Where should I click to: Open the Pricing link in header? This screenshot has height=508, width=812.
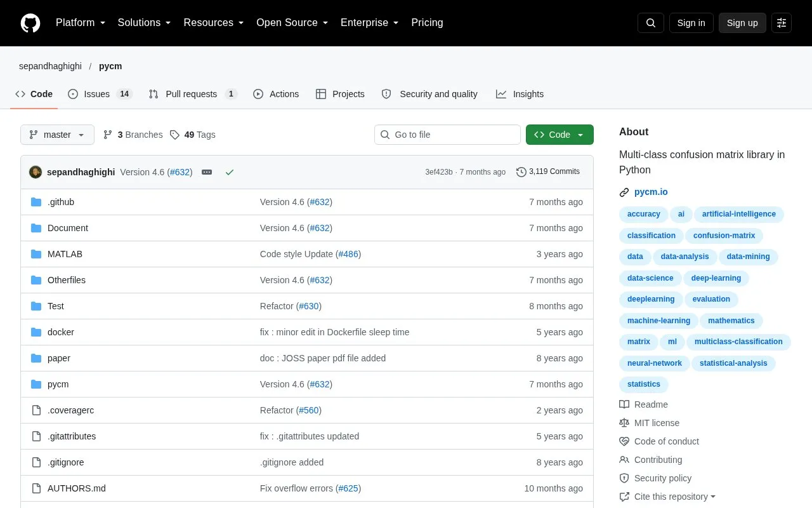[x=427, y=23]
